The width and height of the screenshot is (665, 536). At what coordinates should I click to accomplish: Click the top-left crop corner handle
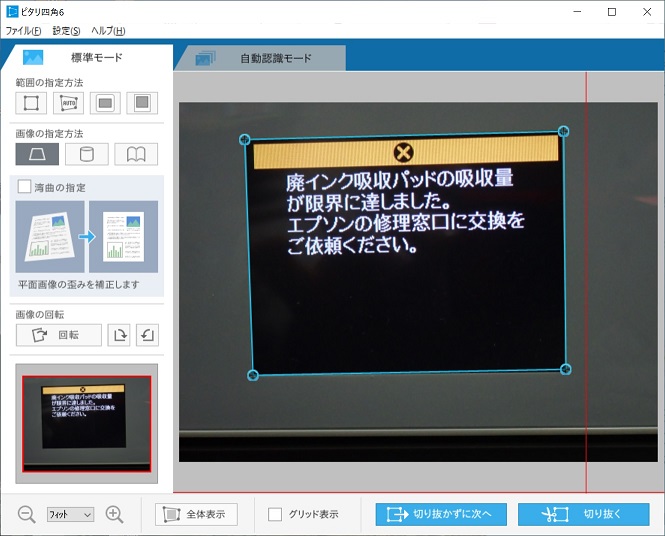pyautogui.click(x=245, y=140)
